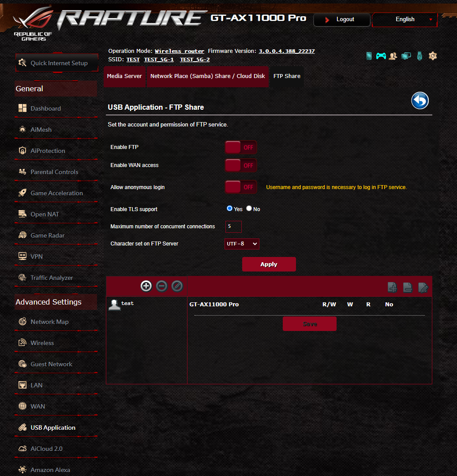Click the maximum concurrent connections field
Screen dimensions: 457x476
(x=233, y=227)
